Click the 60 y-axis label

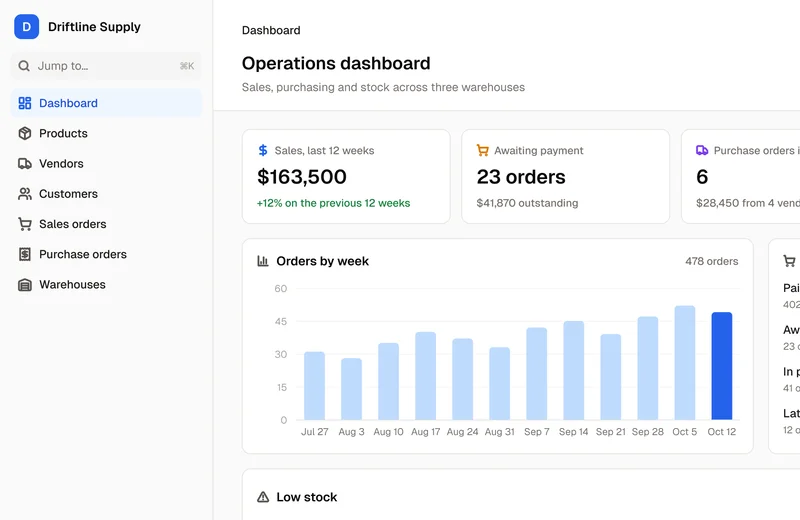click(281, 288)
